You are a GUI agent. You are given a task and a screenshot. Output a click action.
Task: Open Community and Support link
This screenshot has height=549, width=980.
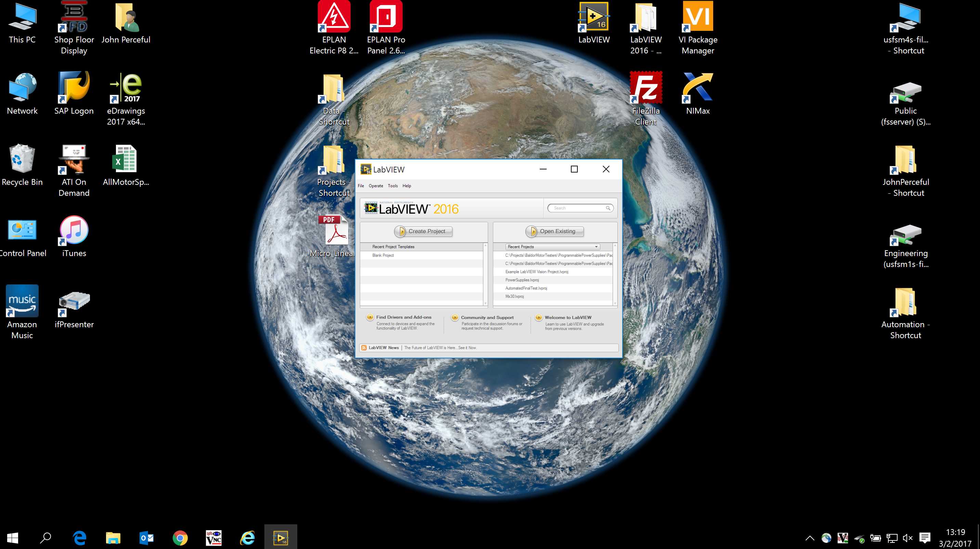(x=487, y=318)
